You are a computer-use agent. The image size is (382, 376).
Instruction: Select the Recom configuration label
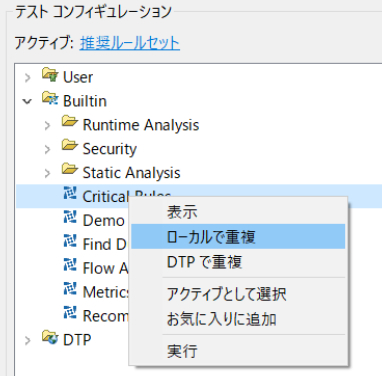click(x=105, y=316)
